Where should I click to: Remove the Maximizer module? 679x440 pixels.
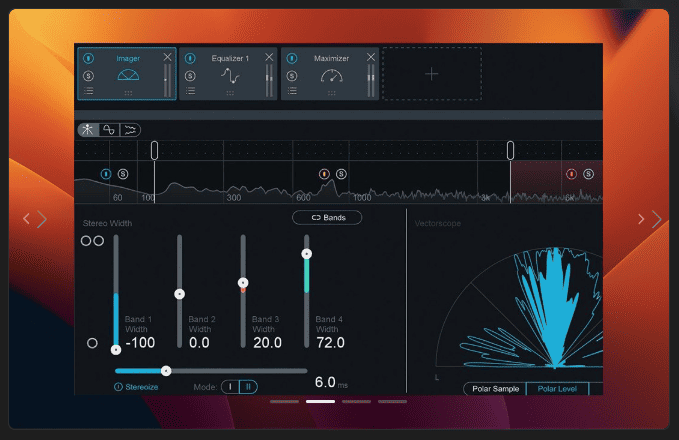(371, 57)
